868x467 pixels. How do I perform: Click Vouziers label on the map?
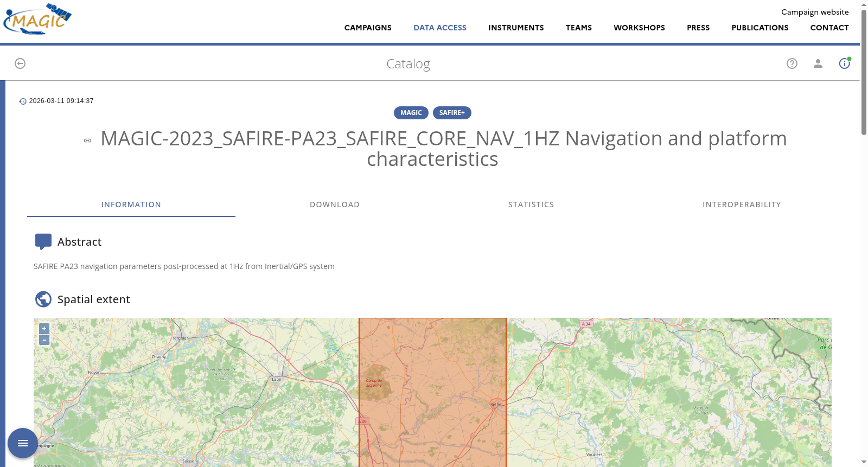(594, 455)
